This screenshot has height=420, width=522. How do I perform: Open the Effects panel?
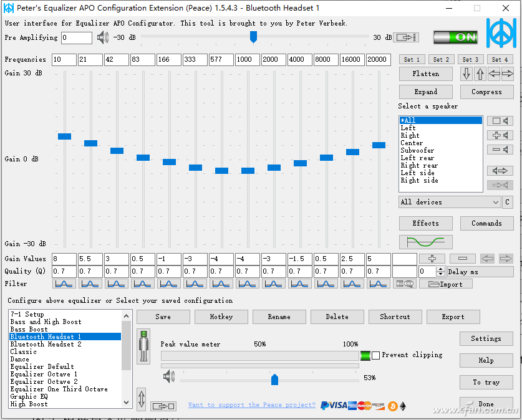[426, 223]
